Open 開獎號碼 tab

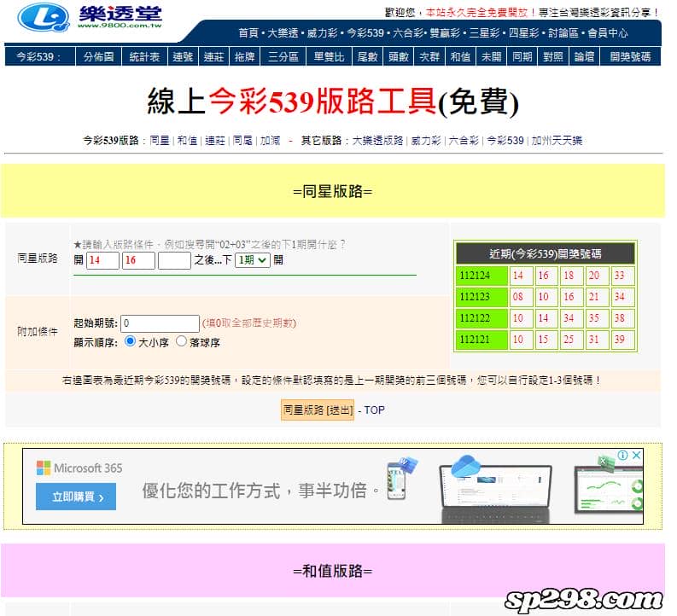click(630, 57)
